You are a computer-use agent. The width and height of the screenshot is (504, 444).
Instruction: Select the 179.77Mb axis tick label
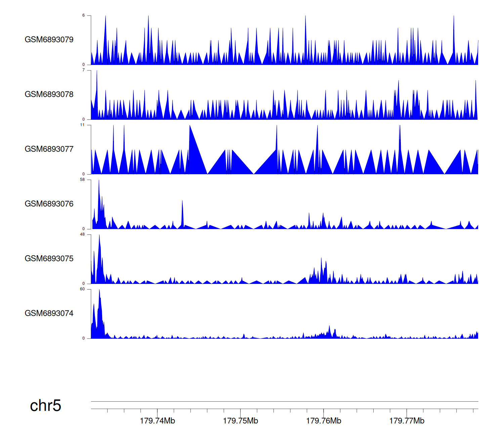(407, 421)
